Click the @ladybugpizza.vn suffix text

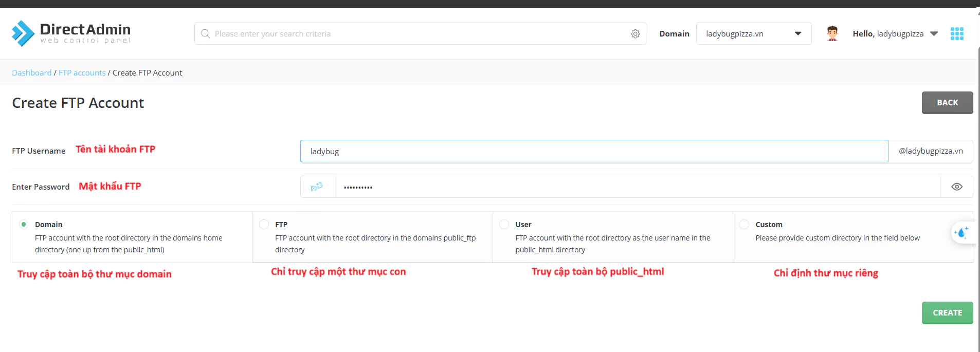(x=931, y=151)
